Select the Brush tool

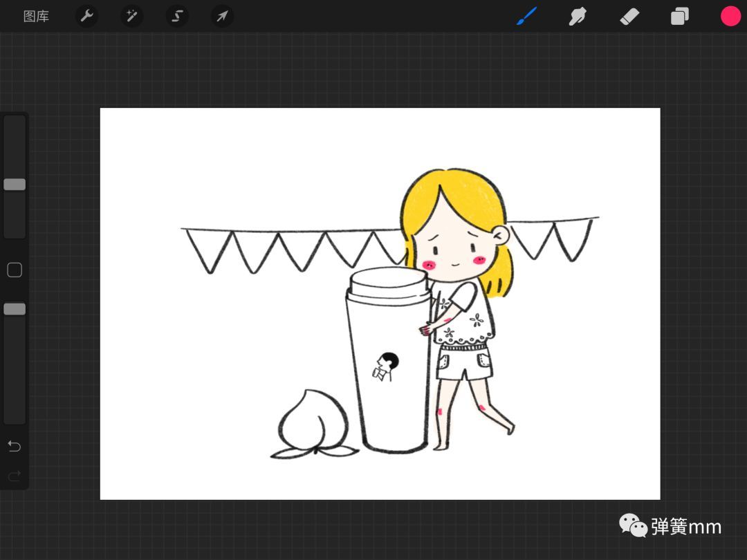(527, 16)
